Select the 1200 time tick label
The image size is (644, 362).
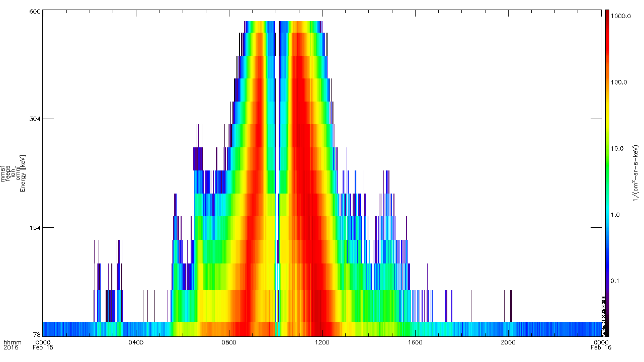[x=322, y=342]
